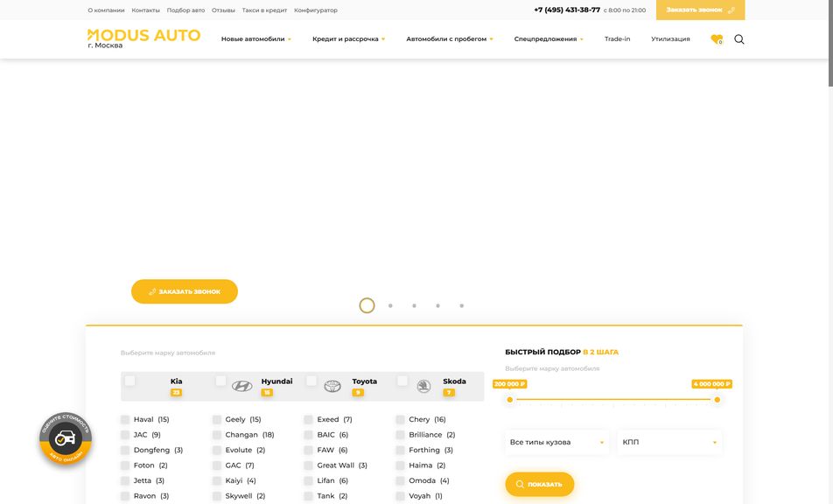The height and width of the screenshot is (504, 833).
Task: Check the Lifan brand checkbox
Action: [x=308, y=481]
